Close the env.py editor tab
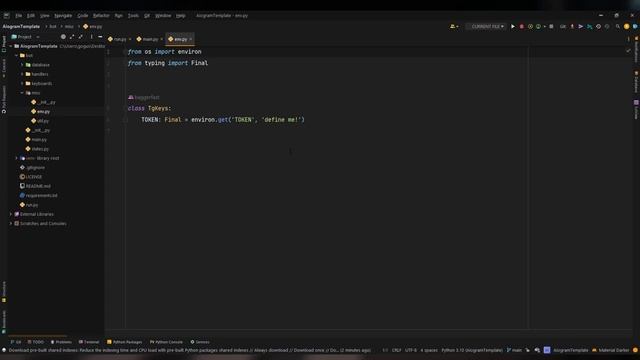The height and width of the screenshot is (360, 640). pos(191,39)
